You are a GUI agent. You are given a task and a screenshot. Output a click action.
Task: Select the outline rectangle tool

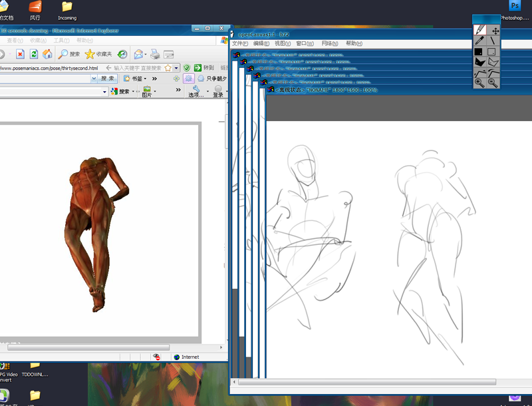[493, 52]
